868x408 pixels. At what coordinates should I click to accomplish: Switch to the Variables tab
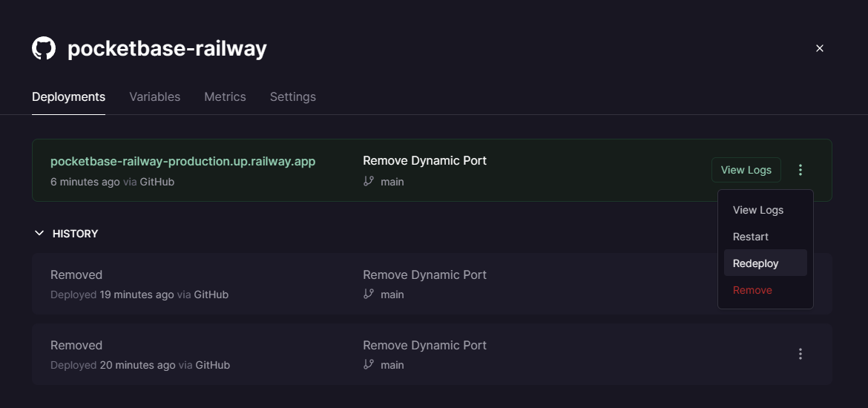pos(155,97)
